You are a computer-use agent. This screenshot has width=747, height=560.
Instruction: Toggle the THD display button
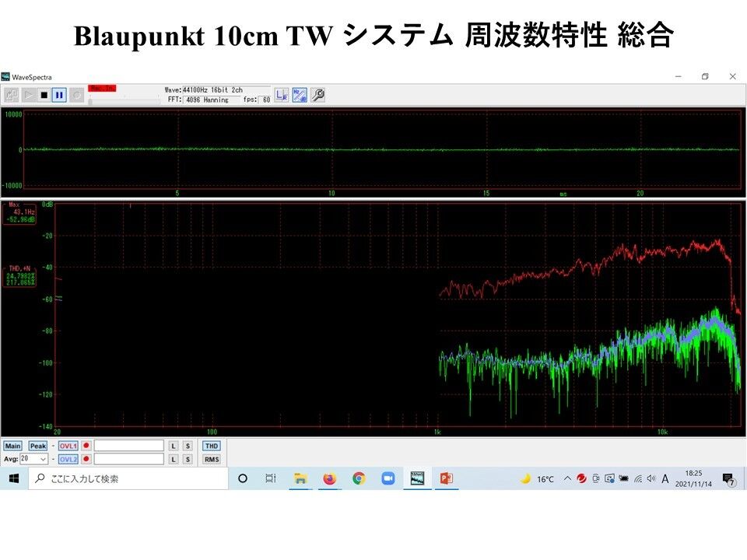click(x=212, y=446)
